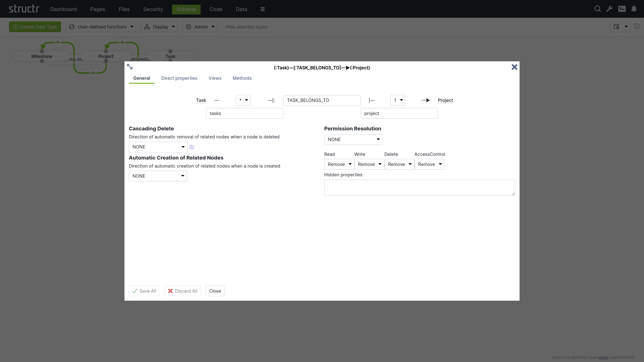The height and width of the screenshot is (362, 644).
Task: Click the Project target type link
Action: point(445,100)
